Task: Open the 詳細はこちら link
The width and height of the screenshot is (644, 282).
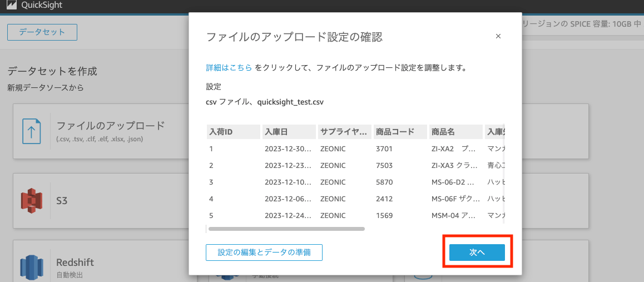Action: (x=229, y=68)
